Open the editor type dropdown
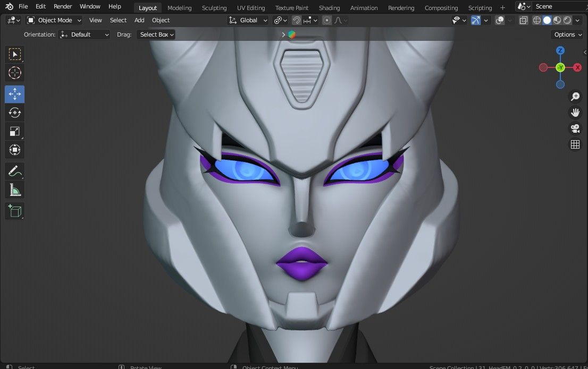588x369 pixels. [x=13, y=20]
